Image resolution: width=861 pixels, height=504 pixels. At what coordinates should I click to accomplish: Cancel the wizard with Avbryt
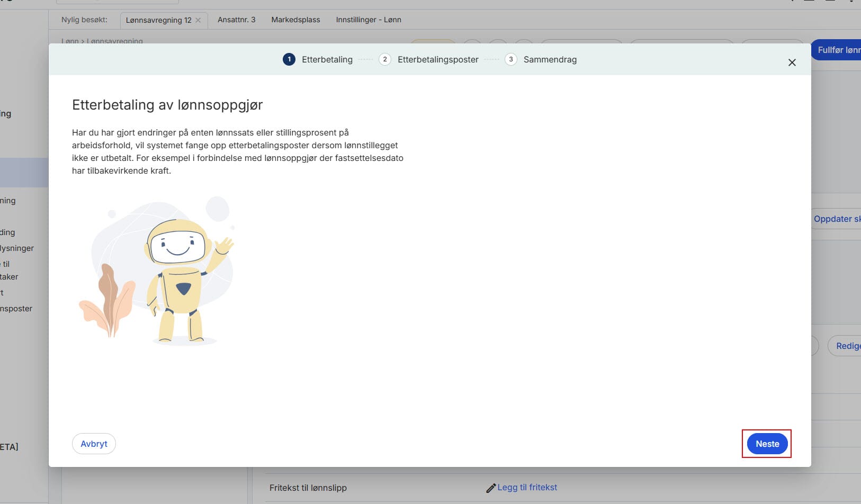tap(94, 444)
